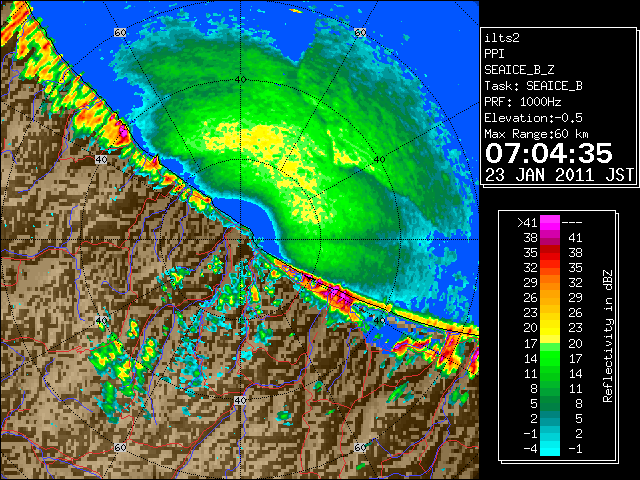Viewport: 640px width, 480px height.
Task: Click the east-northeast "40" range ring label
Action: pos(380,160)
